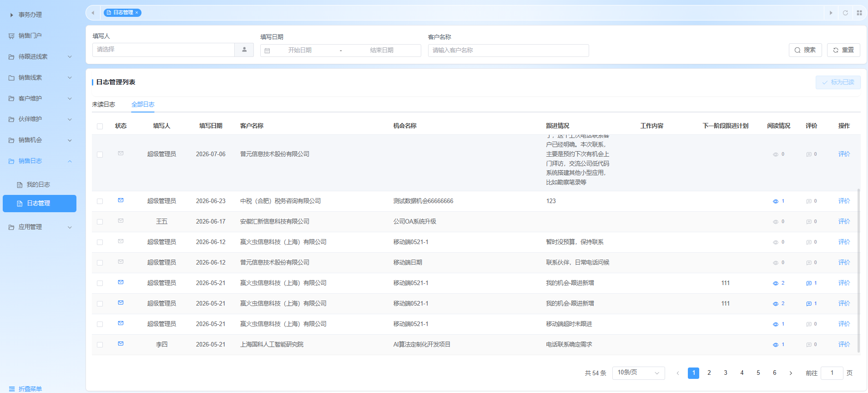Expand the 事务办理 menu triangle
Viewport: 868px width, 393px height.
point(11,15)
